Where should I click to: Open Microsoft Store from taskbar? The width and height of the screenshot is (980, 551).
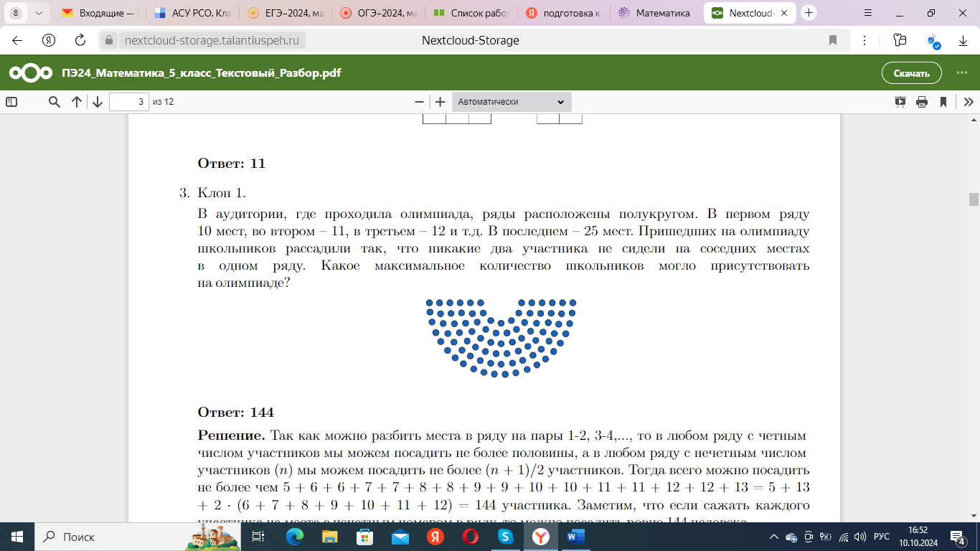pyautogui.click(x=365, y=537)
